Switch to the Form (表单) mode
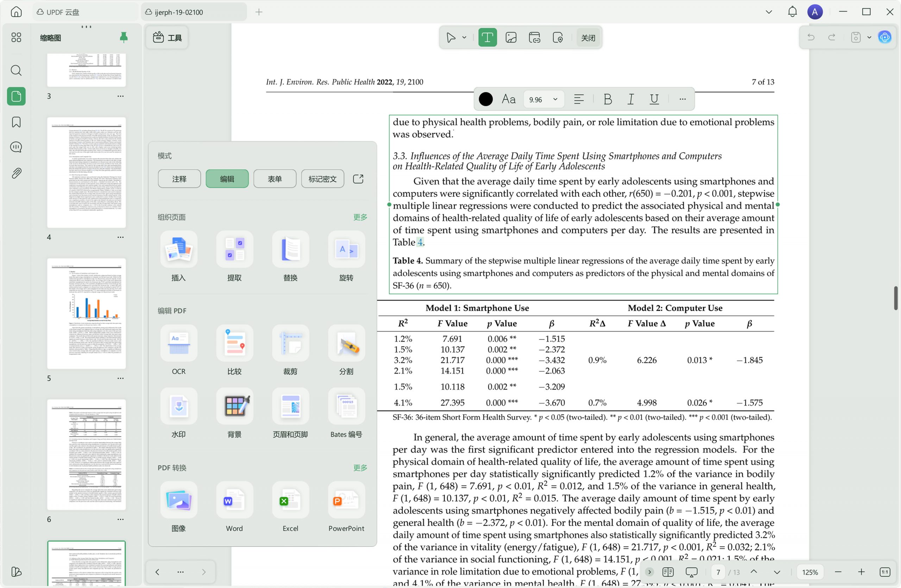901x588 pixels. [x=275, y=179]
